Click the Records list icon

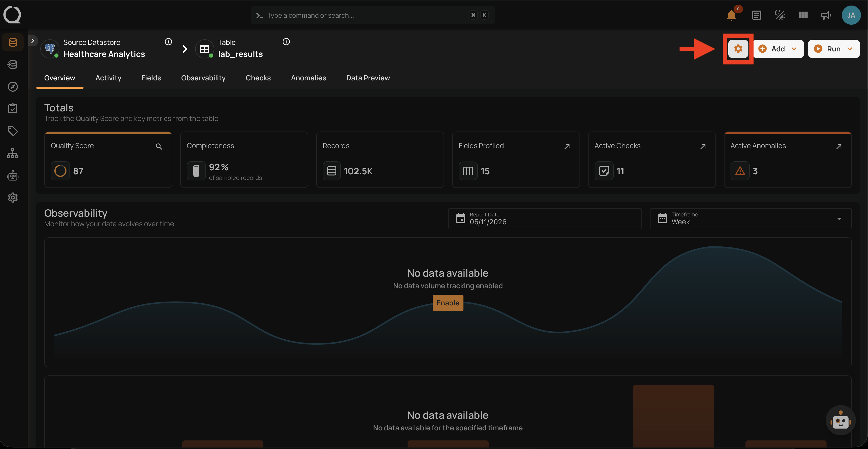[332, 171]
